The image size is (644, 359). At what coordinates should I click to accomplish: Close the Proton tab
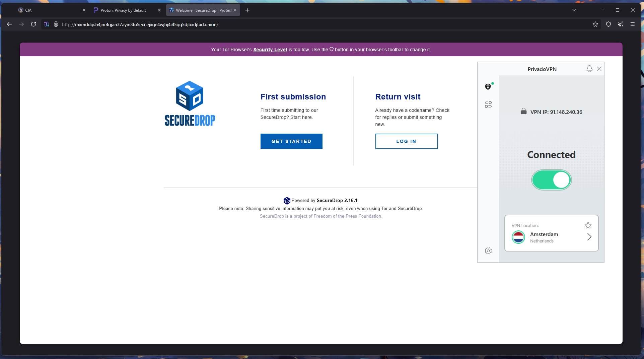pos(159,10)
